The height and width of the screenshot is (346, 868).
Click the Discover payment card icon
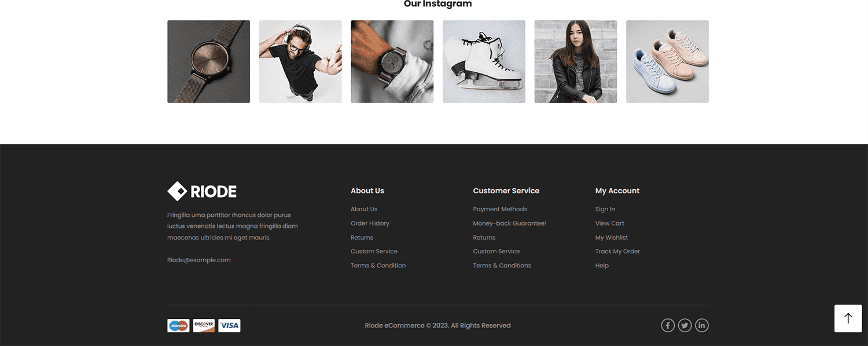click(x=204, y=325)
